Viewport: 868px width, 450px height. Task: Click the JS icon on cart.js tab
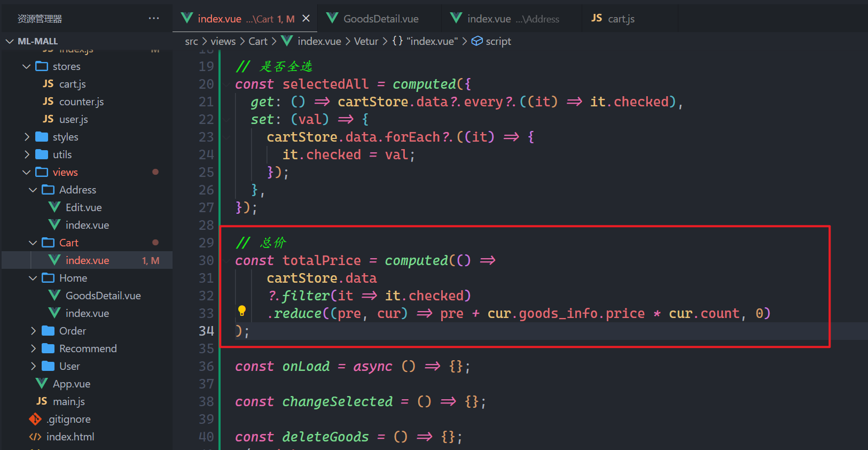(597, 18)
